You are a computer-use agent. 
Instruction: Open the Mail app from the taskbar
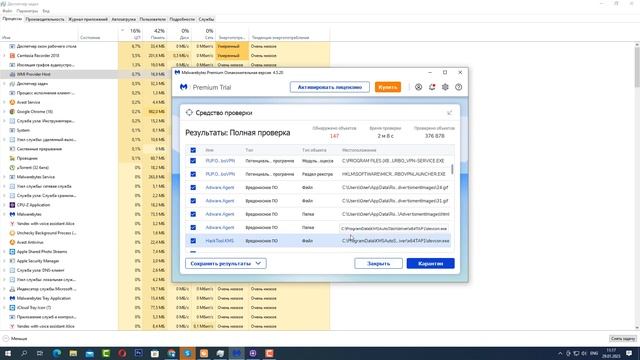(89, 353)
